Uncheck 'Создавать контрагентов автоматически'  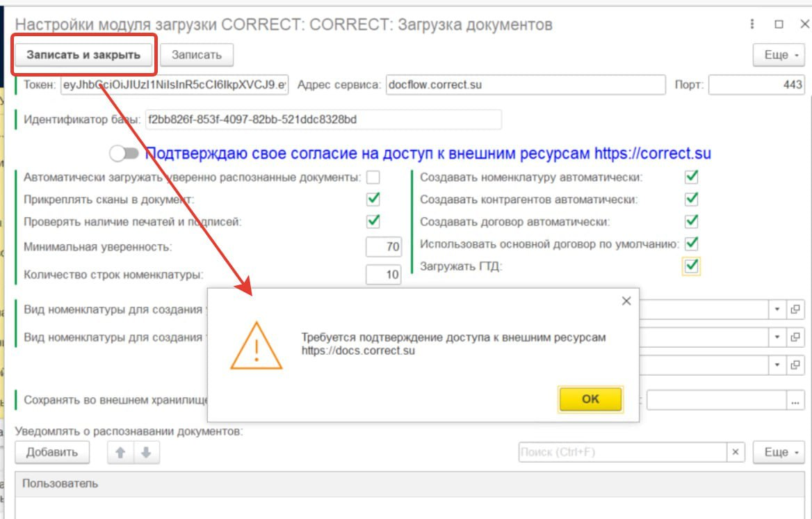click(691, 199)
